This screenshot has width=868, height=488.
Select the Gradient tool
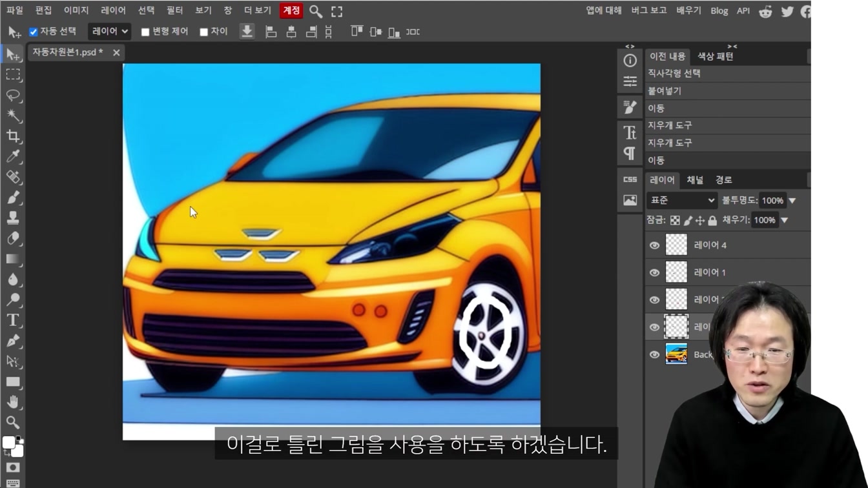click(13, 259)
